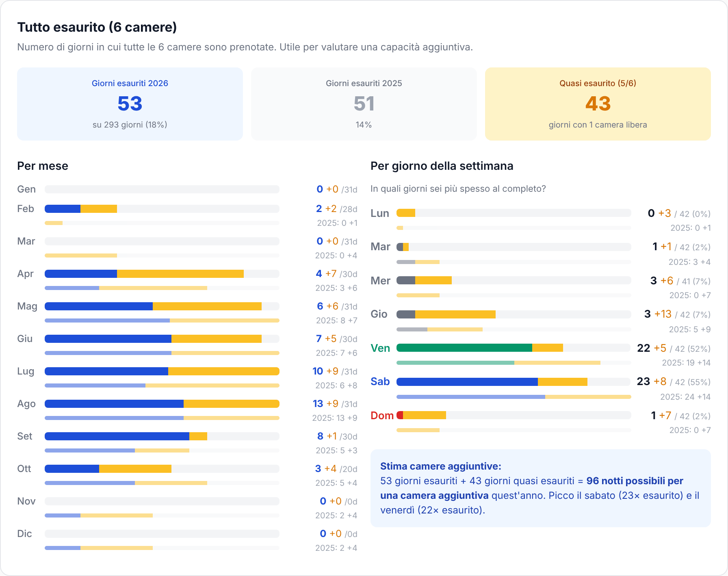Click the 'Ott' month label
The height and width of the screenshot is (576, 728).
[24, 469]
